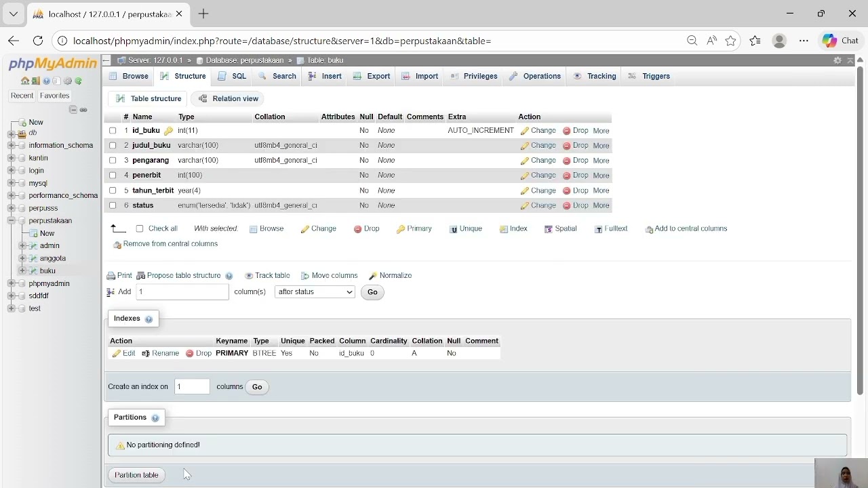Click Go button next to add columns
Viewport: 868px width, 488px height.
[x=372, y=292]
